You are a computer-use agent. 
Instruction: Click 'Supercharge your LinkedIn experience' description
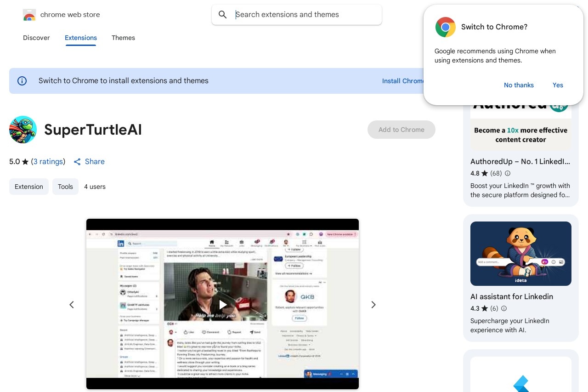510,325
